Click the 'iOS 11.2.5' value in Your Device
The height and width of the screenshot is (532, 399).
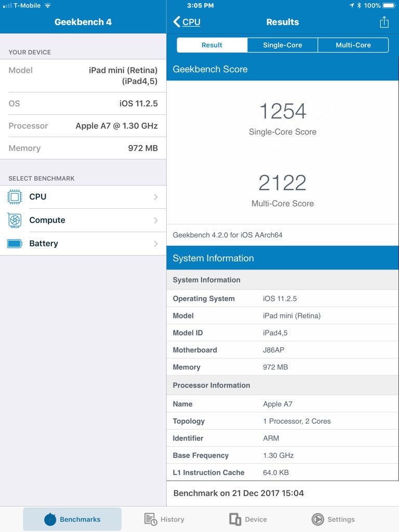pyautogui.click(x=138, y=103)
